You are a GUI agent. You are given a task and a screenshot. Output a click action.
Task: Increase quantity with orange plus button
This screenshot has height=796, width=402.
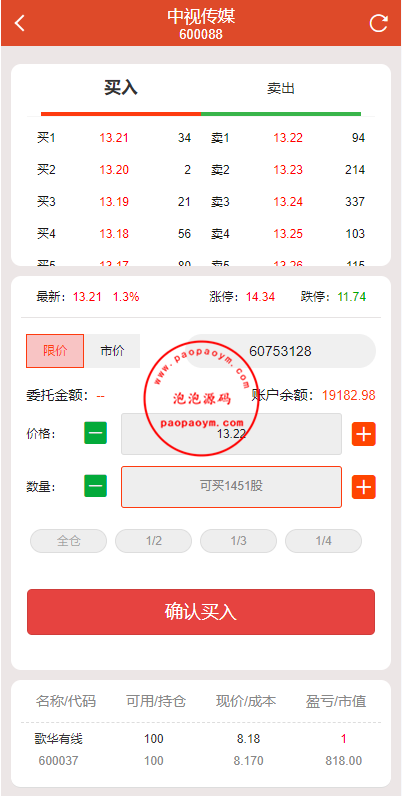click(364, 487)
